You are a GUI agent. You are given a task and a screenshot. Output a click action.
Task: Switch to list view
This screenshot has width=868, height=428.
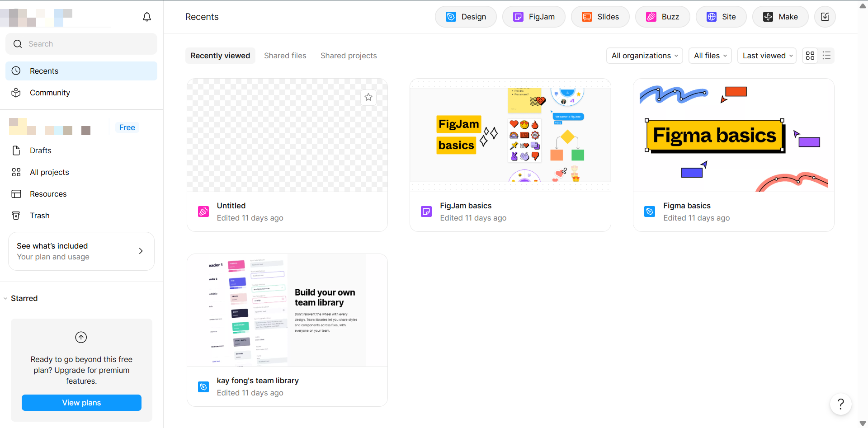(826, 56)
